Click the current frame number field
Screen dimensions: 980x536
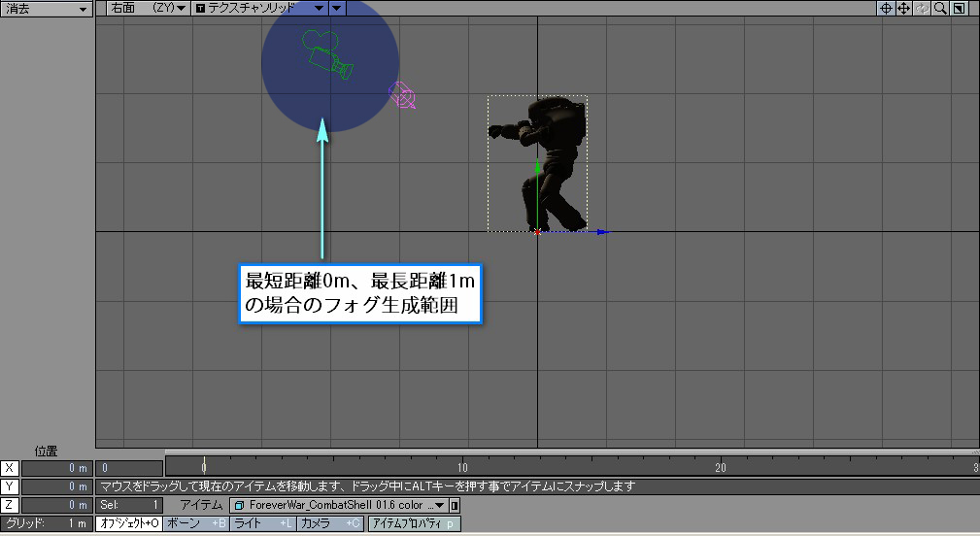(129, 468)
